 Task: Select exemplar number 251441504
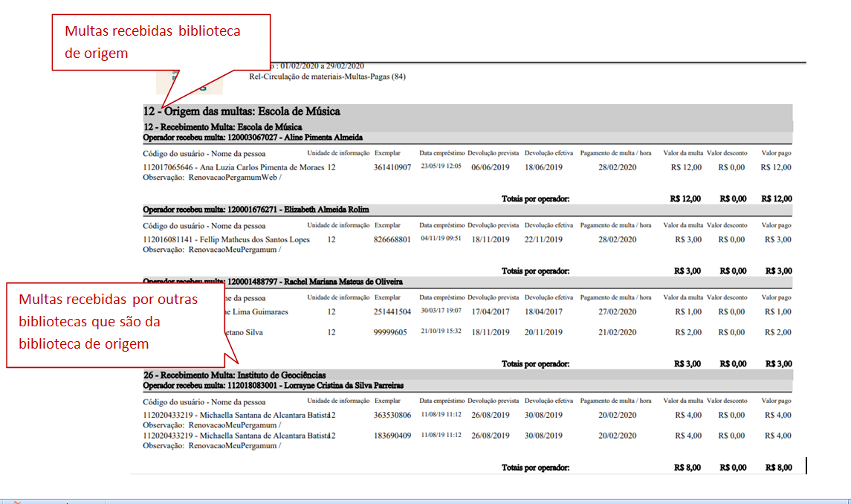(x=392, y=311)
